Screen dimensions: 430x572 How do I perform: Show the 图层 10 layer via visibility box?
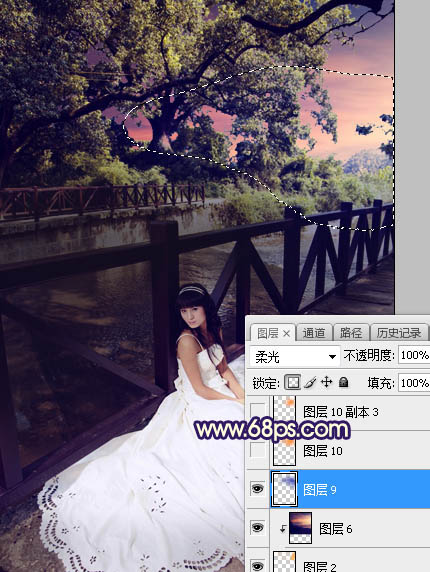click(258, 451)
